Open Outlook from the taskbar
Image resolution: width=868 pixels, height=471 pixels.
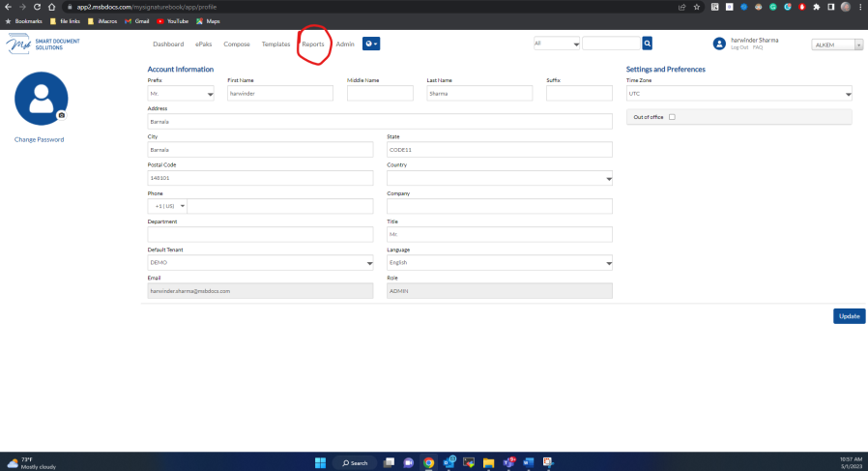(448, 462)
